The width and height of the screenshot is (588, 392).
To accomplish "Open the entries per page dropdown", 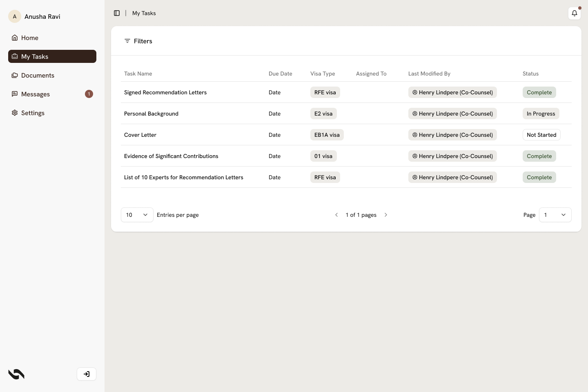I will pyautogui.click(x=137, y=215).
